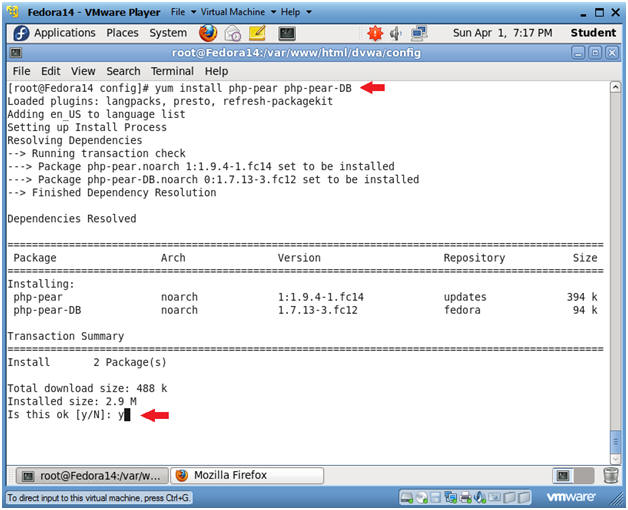The image size is (628, 510).
Task: Open the terminal Edit menu
Action: [x=50, y=71]
